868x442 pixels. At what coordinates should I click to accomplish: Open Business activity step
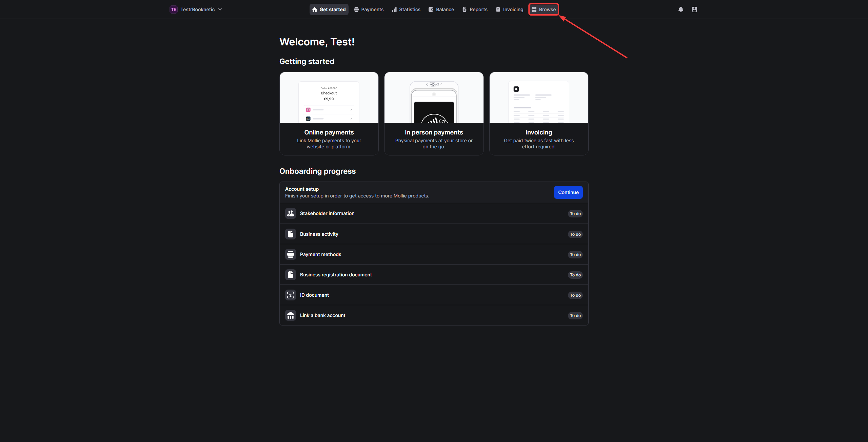tap(434, 234)
